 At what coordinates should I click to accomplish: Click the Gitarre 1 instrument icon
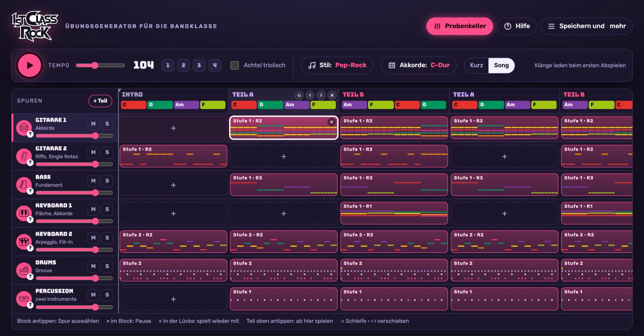pos(24,127)
